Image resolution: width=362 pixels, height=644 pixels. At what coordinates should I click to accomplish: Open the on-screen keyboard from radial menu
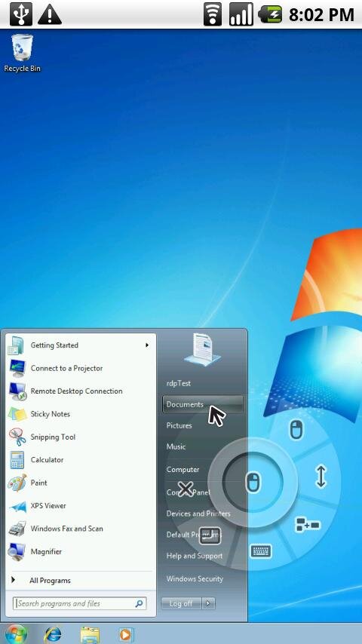coord(261,550)
